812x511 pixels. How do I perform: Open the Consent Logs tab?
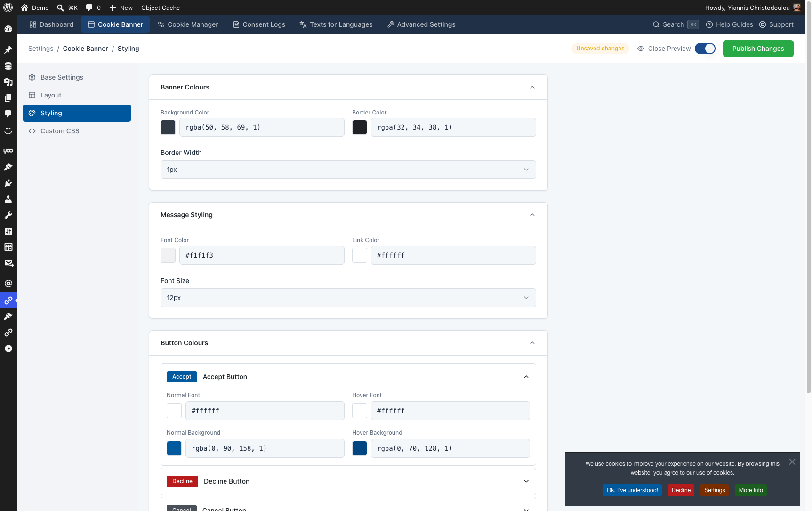point(259,24)
